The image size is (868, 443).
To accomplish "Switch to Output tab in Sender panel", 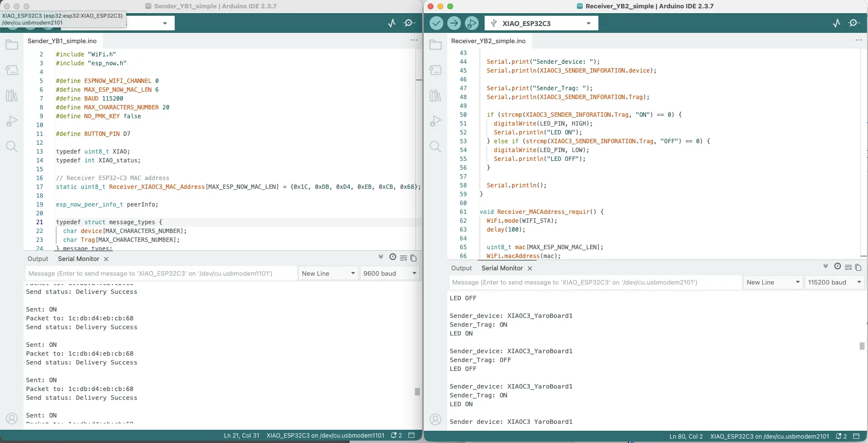I will pos(38,259).
